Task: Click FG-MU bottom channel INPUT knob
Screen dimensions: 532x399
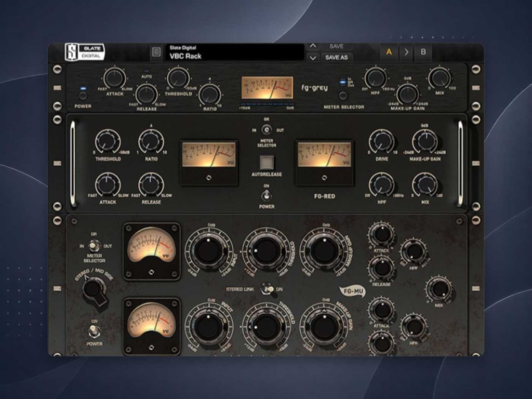Action: click(x=209, y=326)
